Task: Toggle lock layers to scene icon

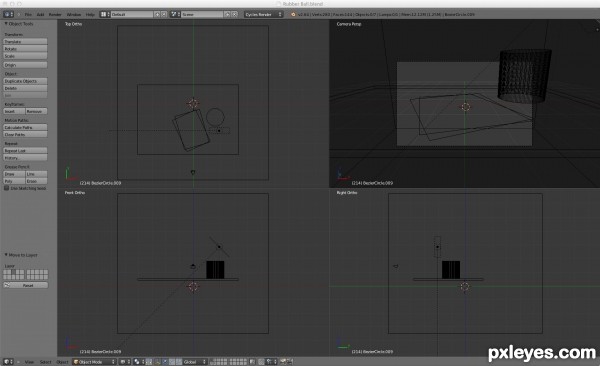Action: tap(253, 361)
